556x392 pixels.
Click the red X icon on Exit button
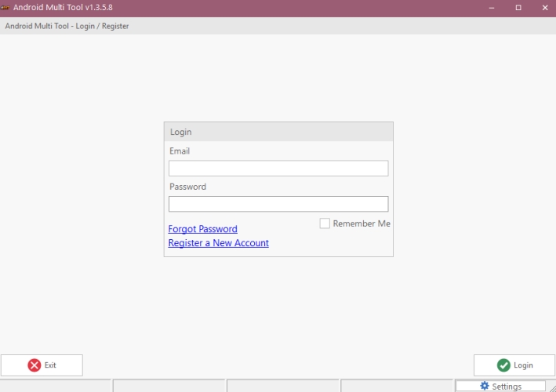coord(35,365)
